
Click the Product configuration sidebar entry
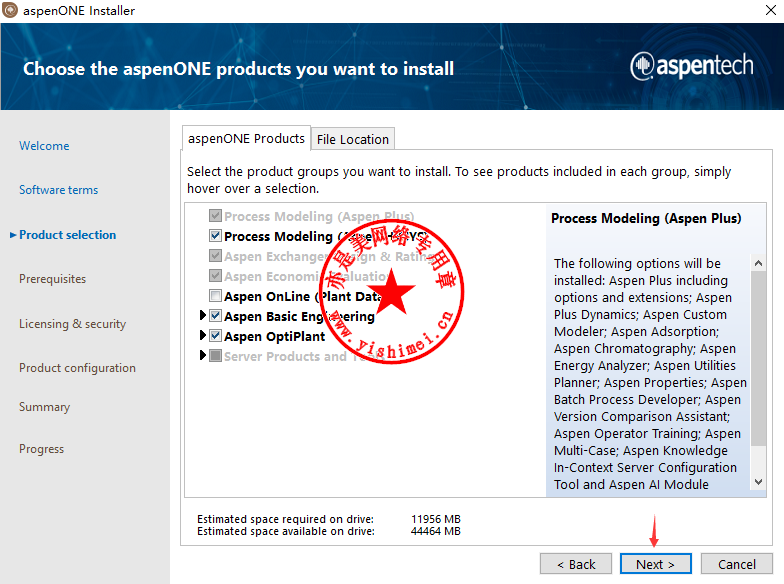point(77,368)
